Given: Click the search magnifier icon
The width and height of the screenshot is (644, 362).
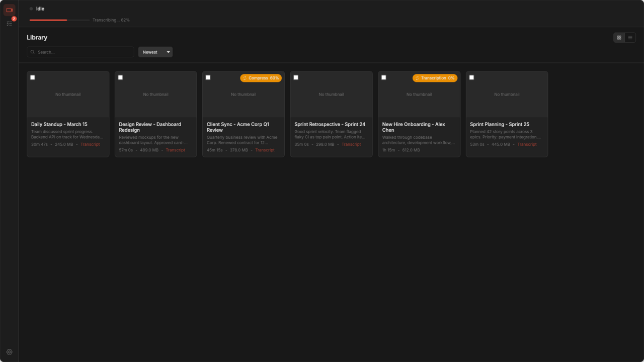Looking at the screenshot, I should pyautogui.click(x=32, y=52).
